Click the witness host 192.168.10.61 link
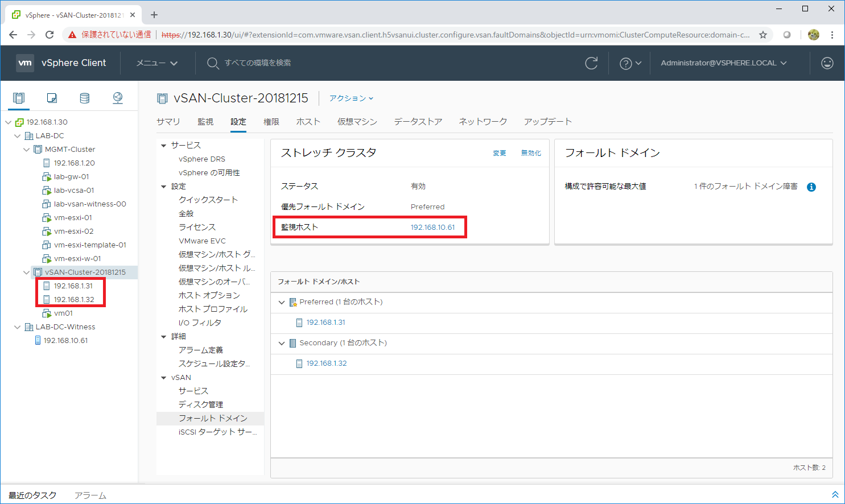This screenshot has height=504, width=845. click(432, 228)
